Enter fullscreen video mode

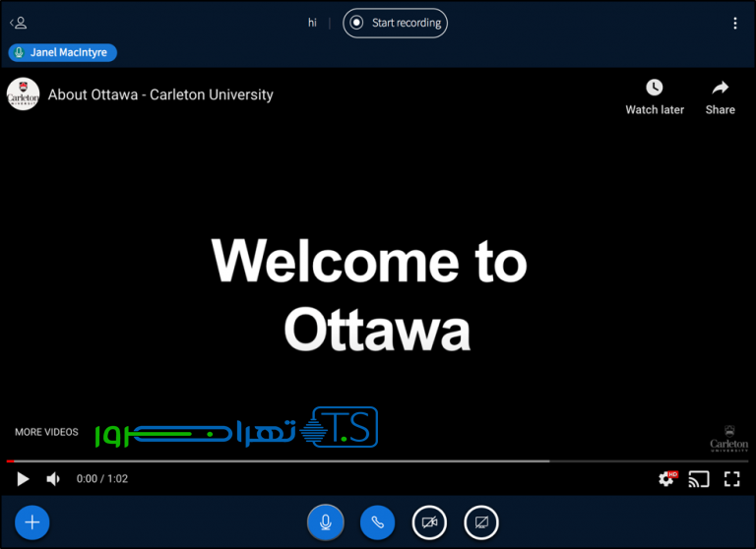click(x=731, y=479)
